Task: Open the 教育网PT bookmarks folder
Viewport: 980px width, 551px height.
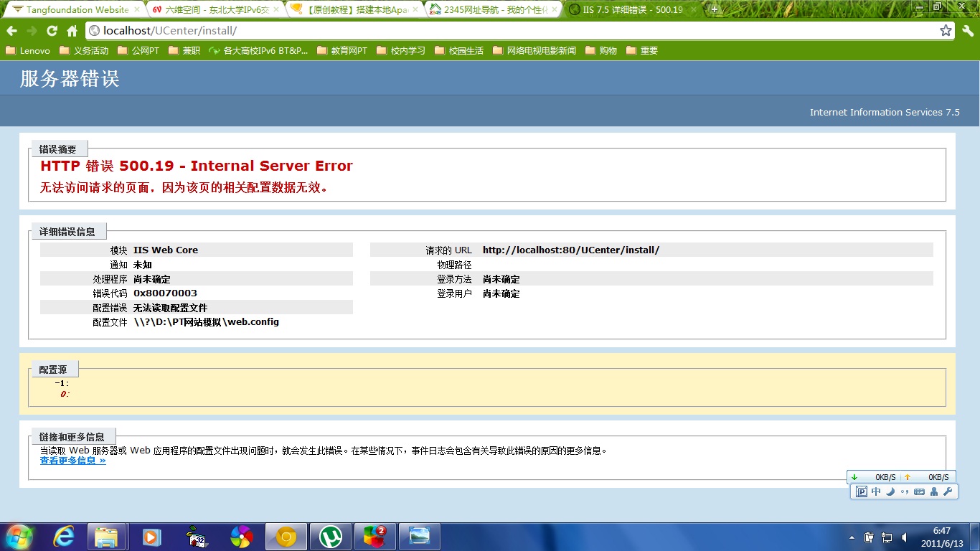Action: [x=341, y=51]
